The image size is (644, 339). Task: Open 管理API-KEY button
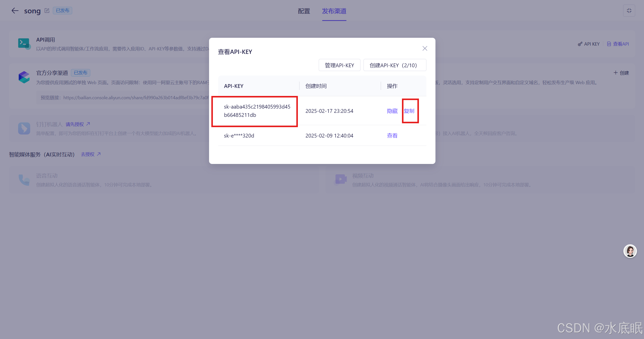[339, 65]
